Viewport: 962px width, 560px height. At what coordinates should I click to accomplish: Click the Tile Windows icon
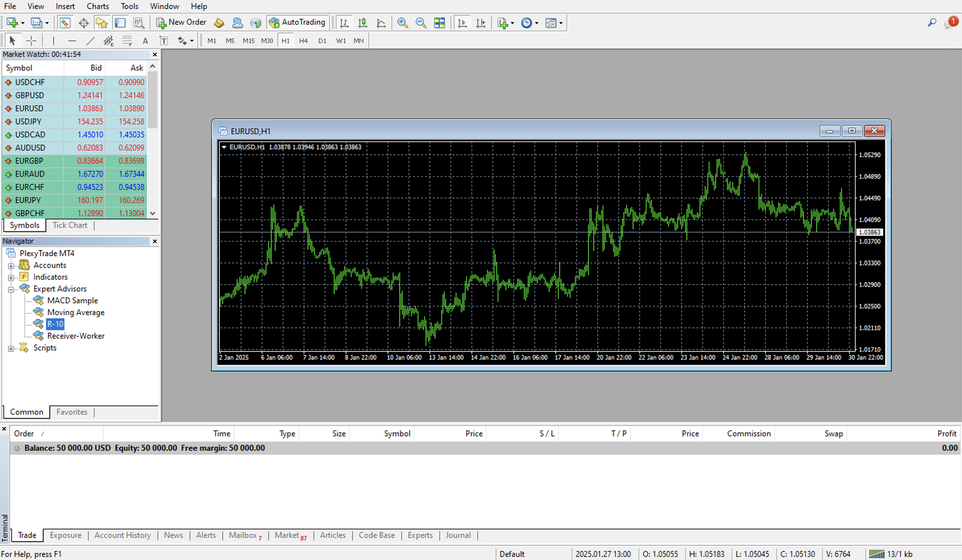pos(439,23)
